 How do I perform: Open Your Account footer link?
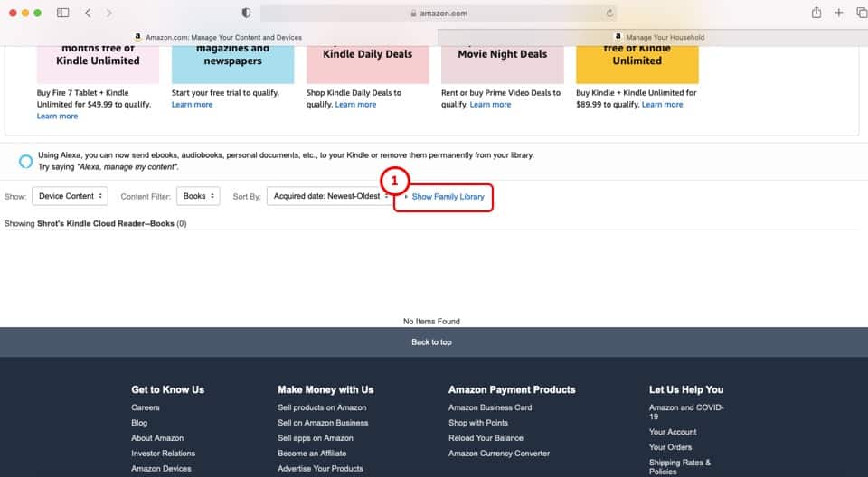(673, 432)
